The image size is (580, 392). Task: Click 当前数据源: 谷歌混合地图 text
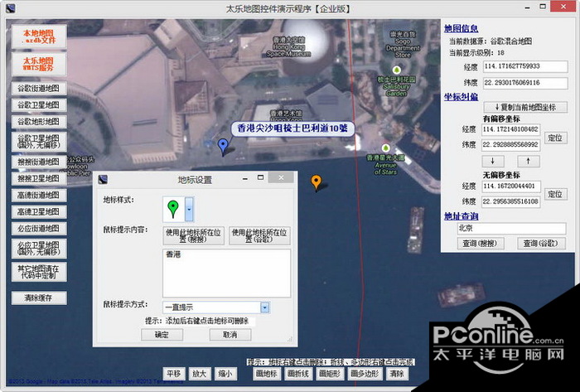point(491,41)
